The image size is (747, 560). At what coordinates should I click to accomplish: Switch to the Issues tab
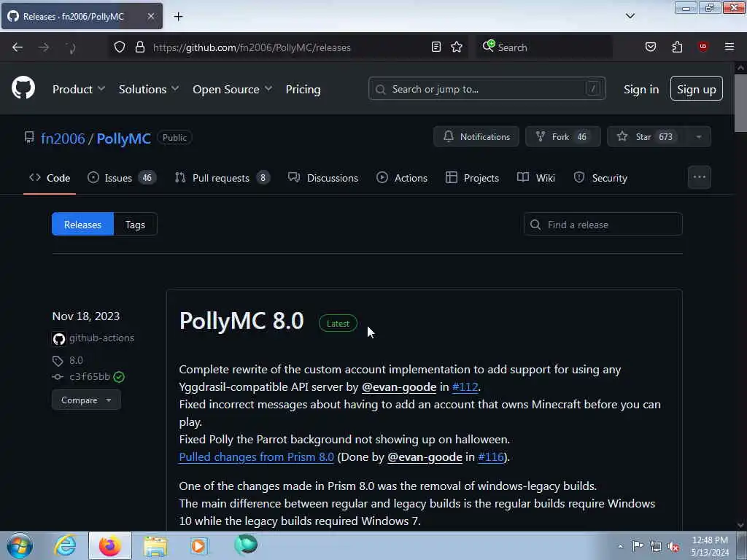click(122, 178)
